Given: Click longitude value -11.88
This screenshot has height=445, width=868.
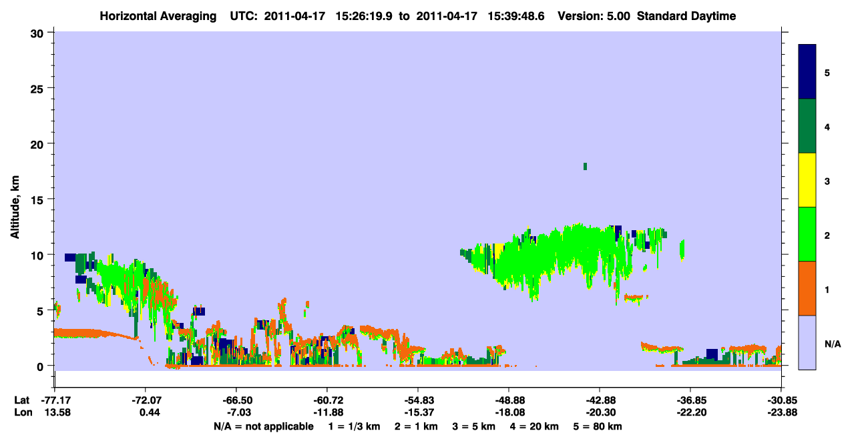Looking at the screenshot, I should (327, 412).
